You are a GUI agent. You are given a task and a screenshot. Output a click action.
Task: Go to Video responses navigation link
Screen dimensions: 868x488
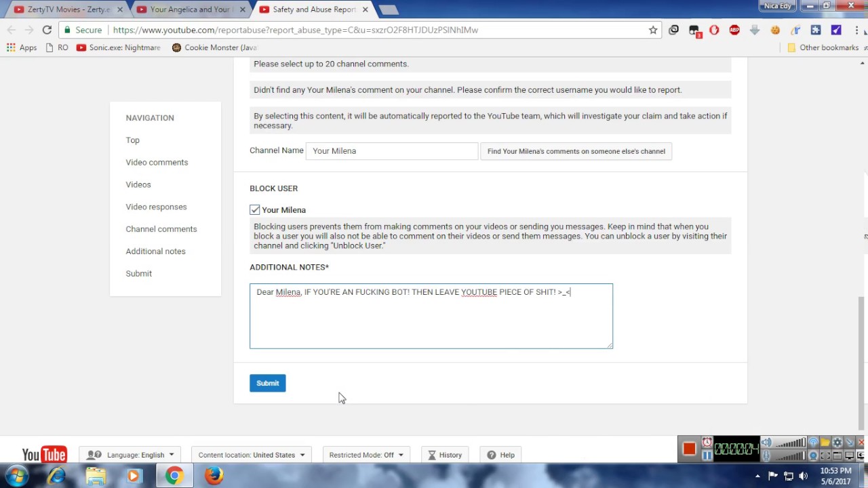pyautogui.click(x=156, y=207)
